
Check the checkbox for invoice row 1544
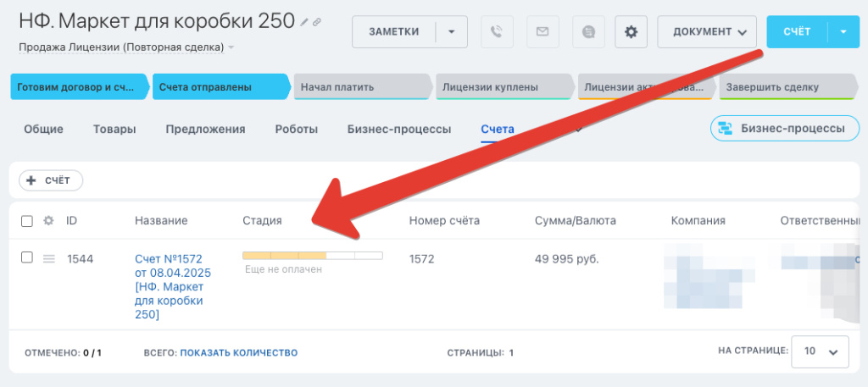27,257
